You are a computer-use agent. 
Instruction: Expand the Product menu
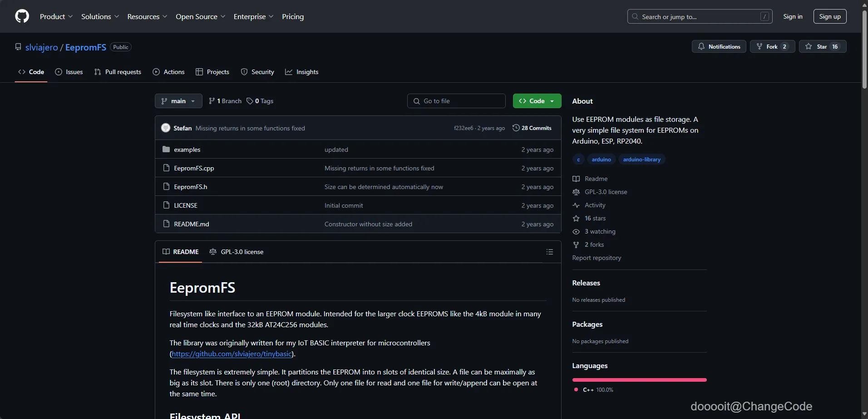click(x=56, y=16)
